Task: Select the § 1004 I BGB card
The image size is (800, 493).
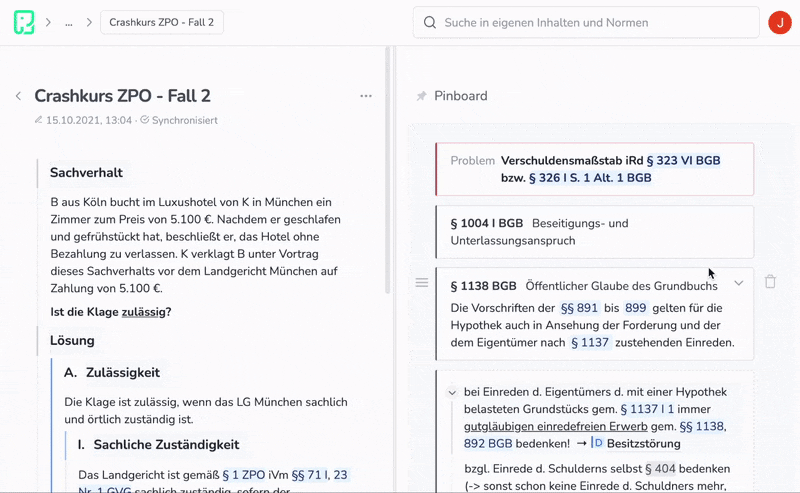Action: (x=594, y=232)
